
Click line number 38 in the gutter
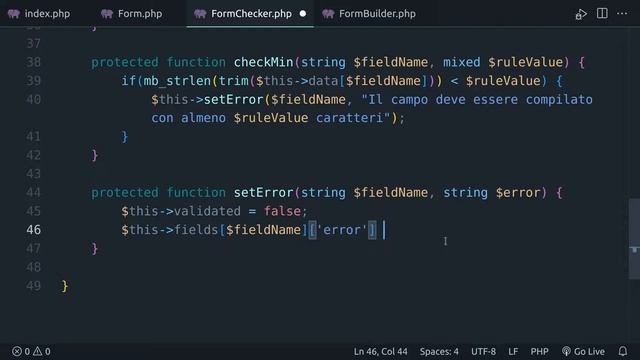point(33,62)
